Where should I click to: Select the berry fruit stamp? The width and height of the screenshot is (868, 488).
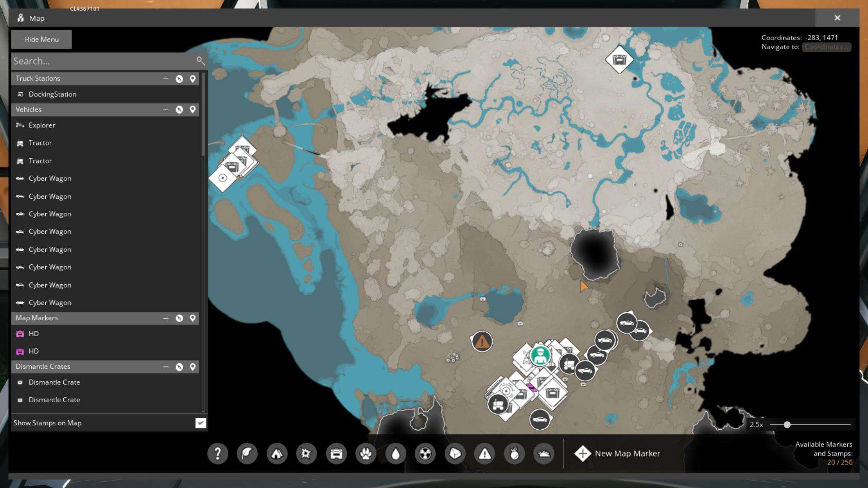[514, 453]
